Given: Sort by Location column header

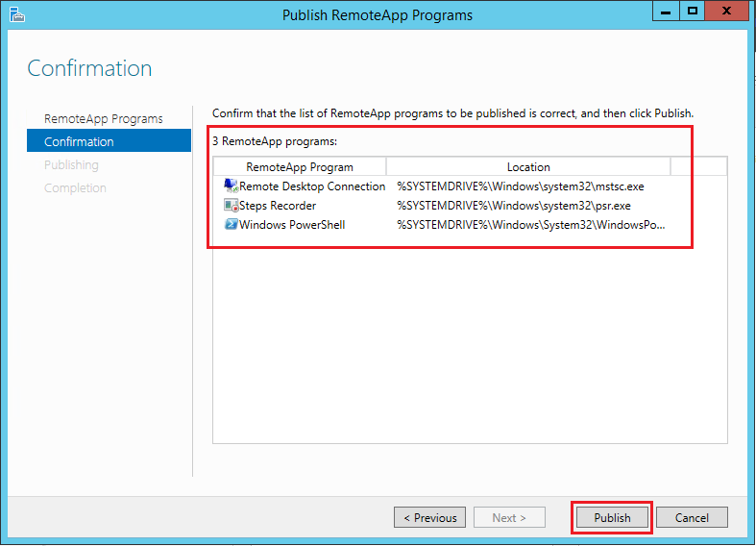Looking at the screenshot, I should (x=528, y=167).
